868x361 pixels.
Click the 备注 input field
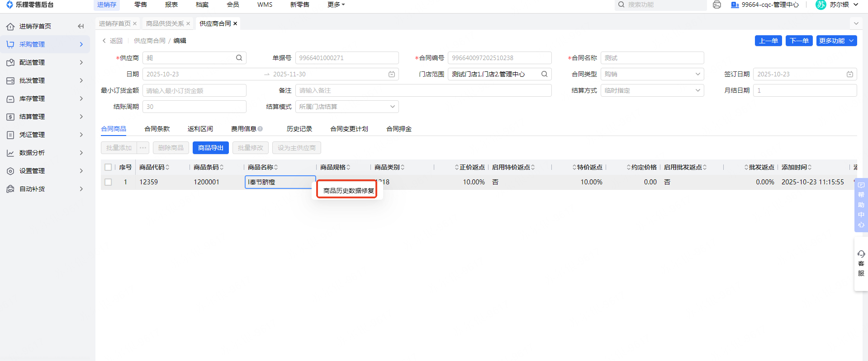pos(423,90)
